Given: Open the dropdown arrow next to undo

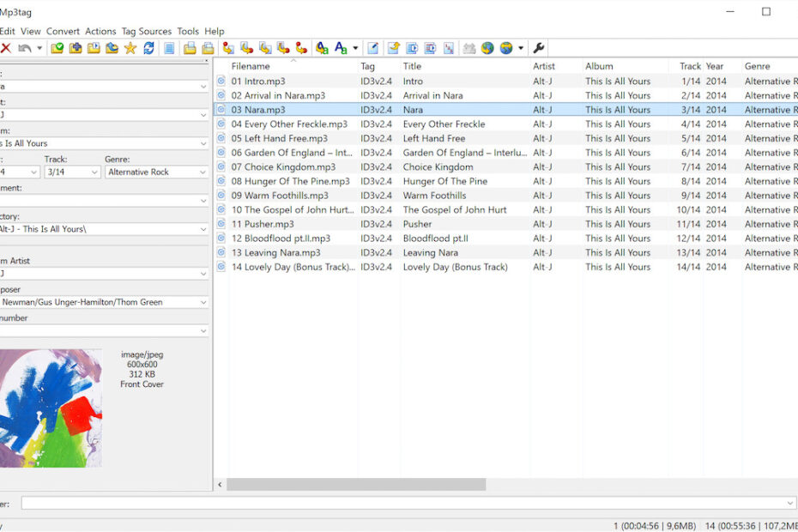Looking at the screenshot, I should (39, 49).
